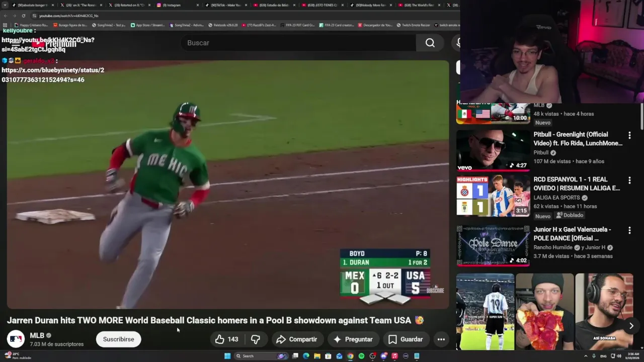Show hidden system tray icons
This screenshot has width=644, height=362.
coord(586,356)
